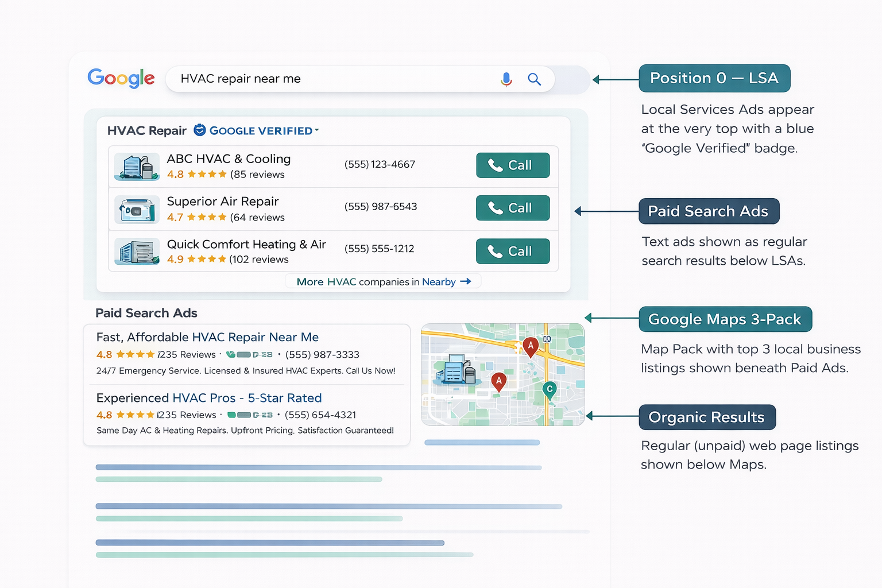
Task: Click the Superior Air Repair thumbnail image
Action: click(x=136, y=210)
